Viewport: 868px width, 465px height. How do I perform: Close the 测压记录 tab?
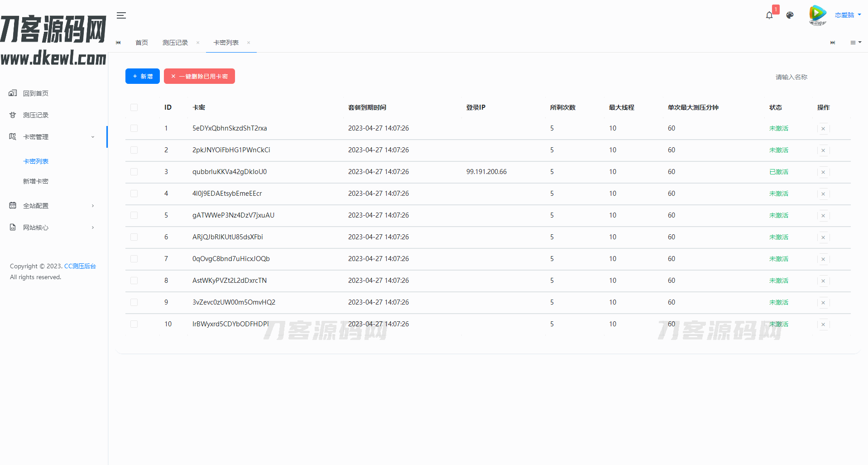[198, 43]
